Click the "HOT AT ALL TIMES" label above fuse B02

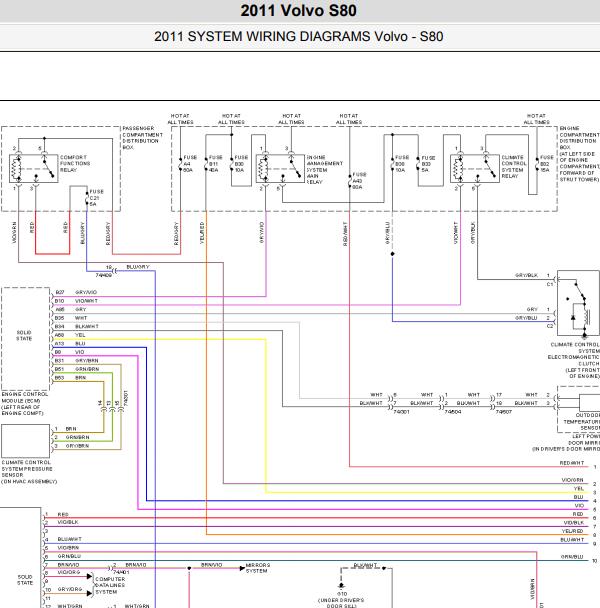[x=536, y=119]
